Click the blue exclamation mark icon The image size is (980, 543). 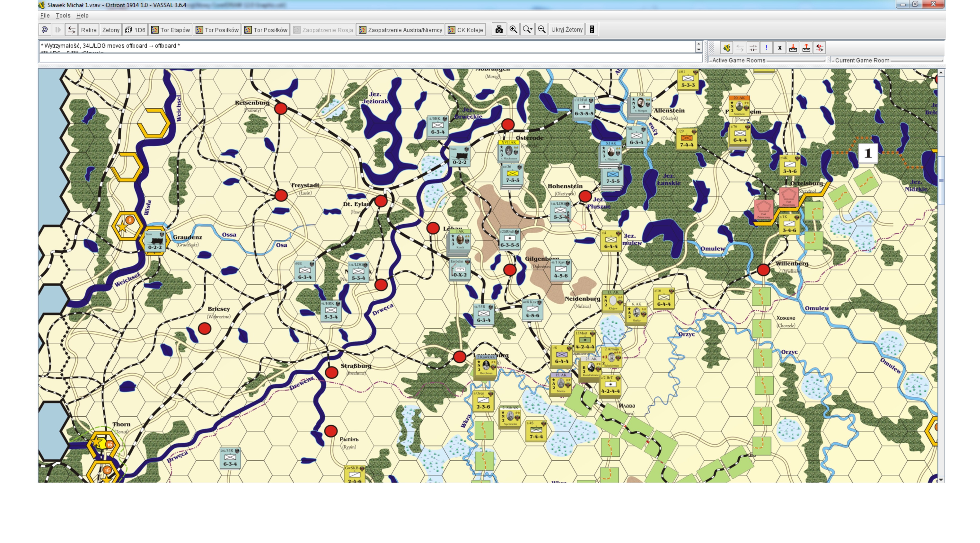[x=766, y=48]
